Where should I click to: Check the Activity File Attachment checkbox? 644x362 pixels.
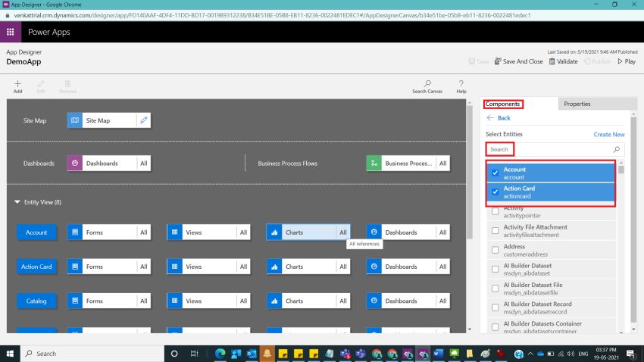click(x=495, y=230)
